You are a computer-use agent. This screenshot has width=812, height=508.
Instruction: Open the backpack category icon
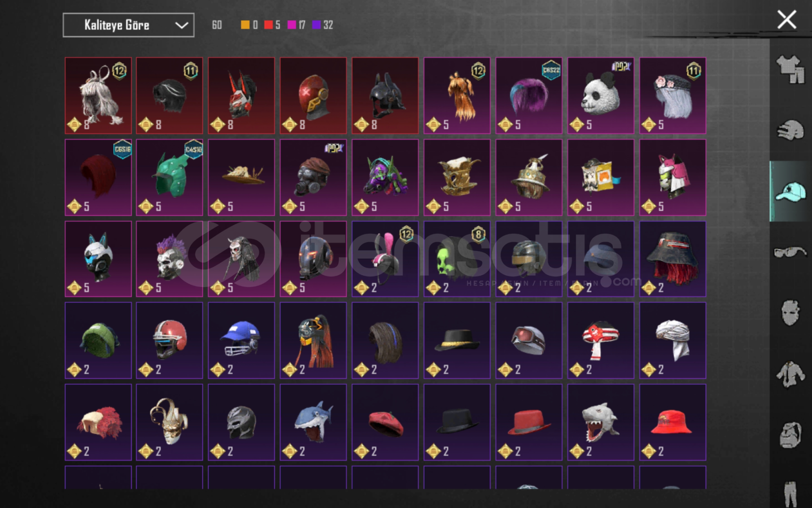tap(790, 435)
